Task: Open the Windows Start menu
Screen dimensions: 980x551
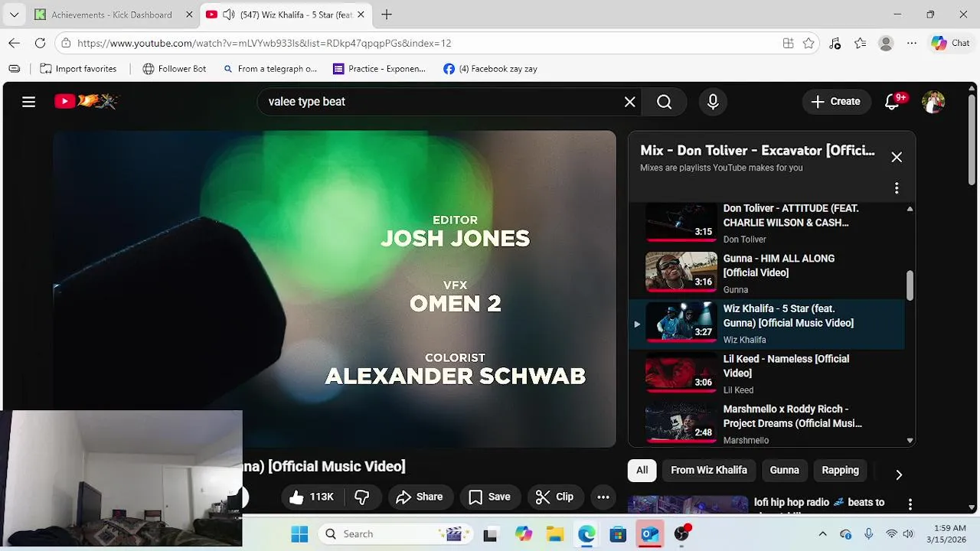Action: coord(299,534)
